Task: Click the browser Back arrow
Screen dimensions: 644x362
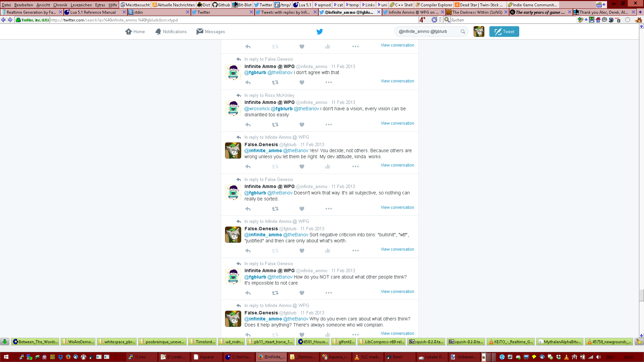Action: 3,20
